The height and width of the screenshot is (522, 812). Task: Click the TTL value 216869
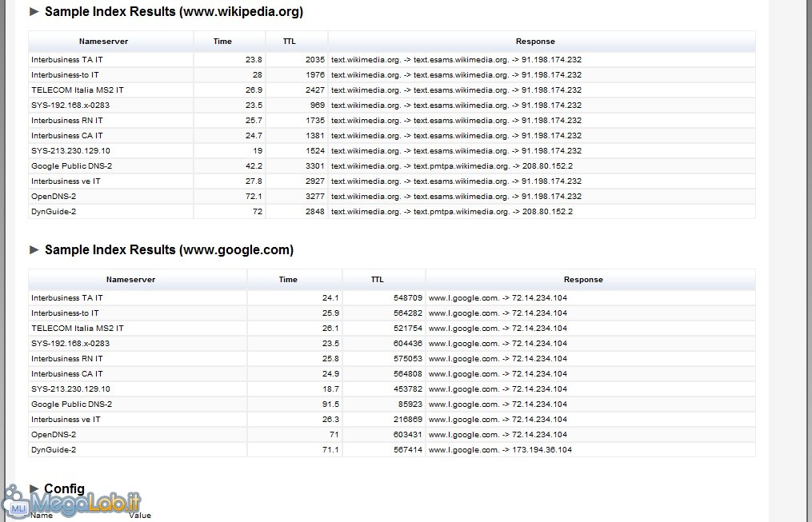coord(408,420)
